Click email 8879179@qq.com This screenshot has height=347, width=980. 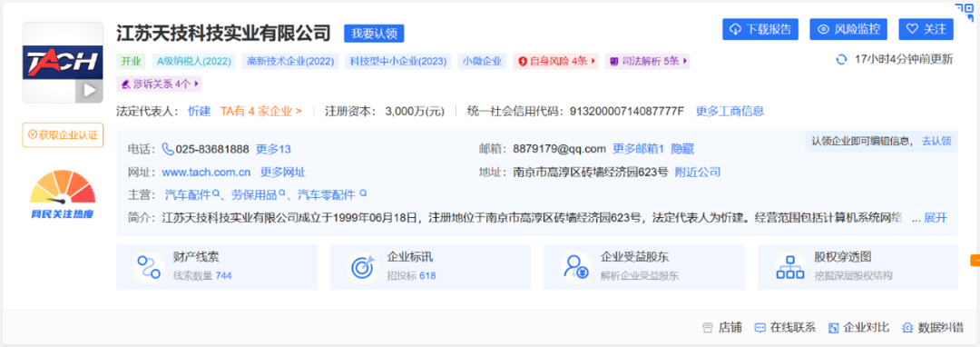click(559, 149)
